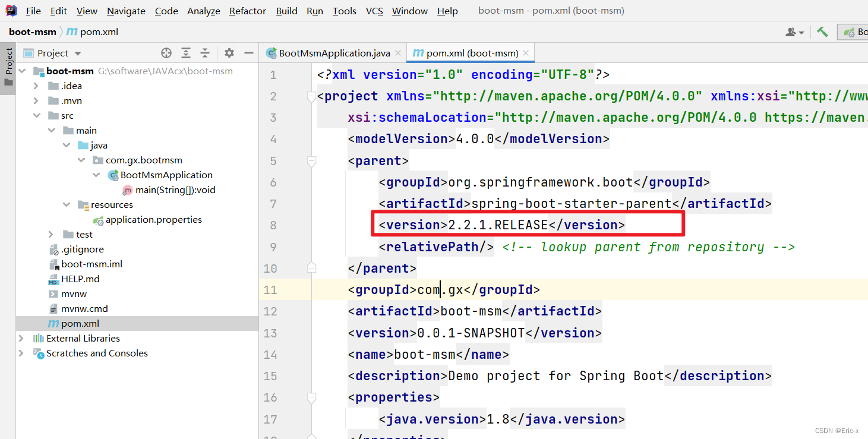Open the View menu
The height and width of the screenshot is (439, 868).
(x=87, y=11)
